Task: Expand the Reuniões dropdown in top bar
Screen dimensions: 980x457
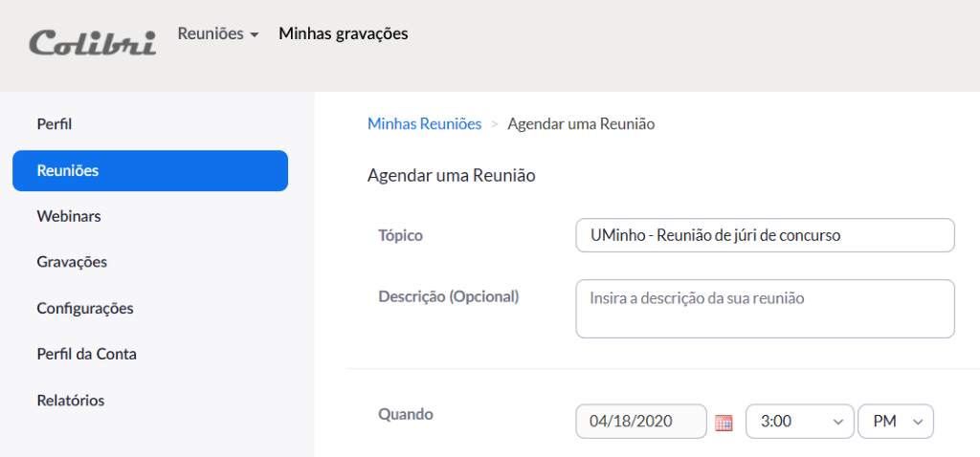Action: 218,34
